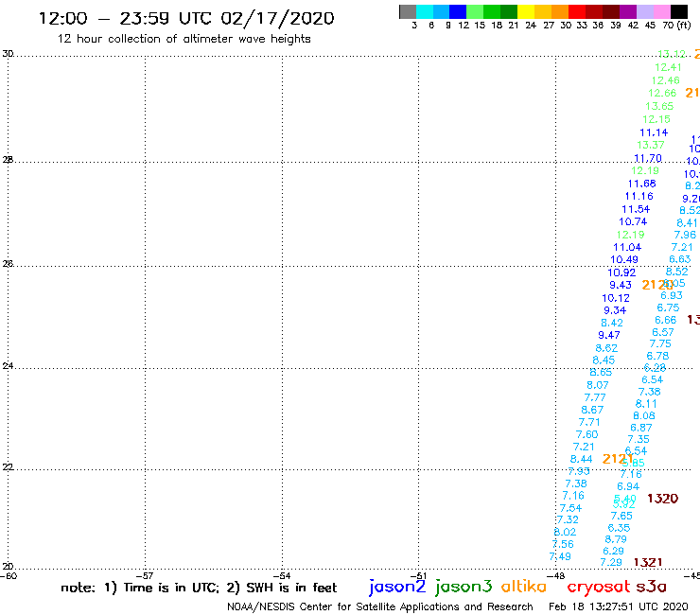Click the dark red '1320' time marker
This screenshot has height=615, width=700.
pos(662,499)
